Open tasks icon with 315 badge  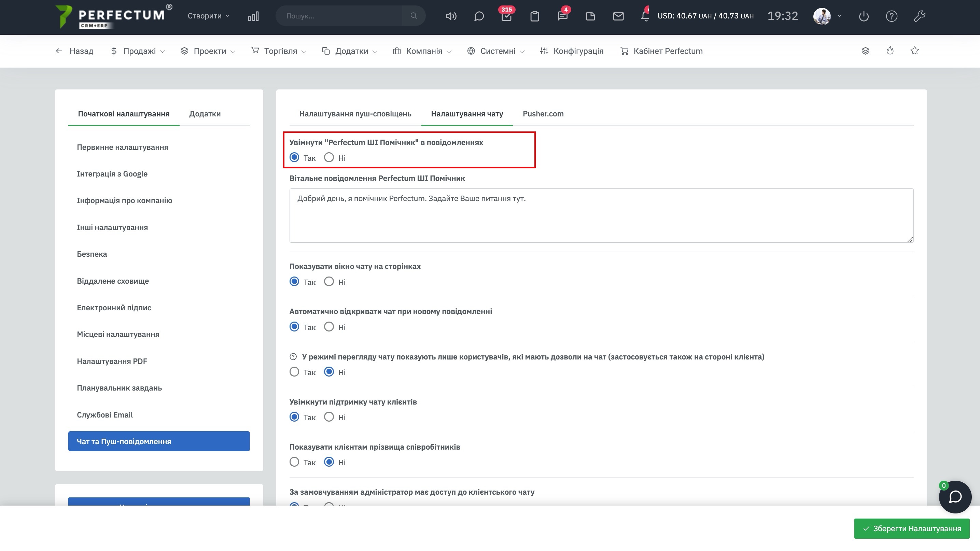click(506, 16)
